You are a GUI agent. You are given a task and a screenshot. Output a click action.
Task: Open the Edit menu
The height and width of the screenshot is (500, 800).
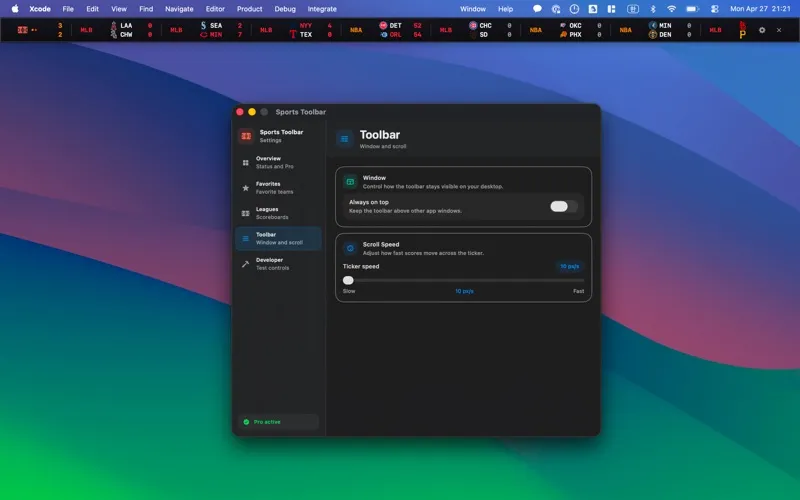tap(92, 9)
